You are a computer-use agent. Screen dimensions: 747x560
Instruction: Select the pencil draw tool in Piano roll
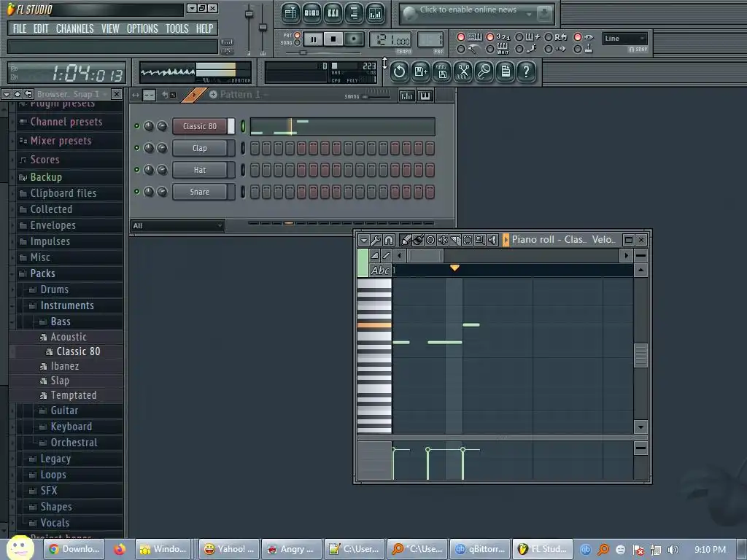(406, 239)
